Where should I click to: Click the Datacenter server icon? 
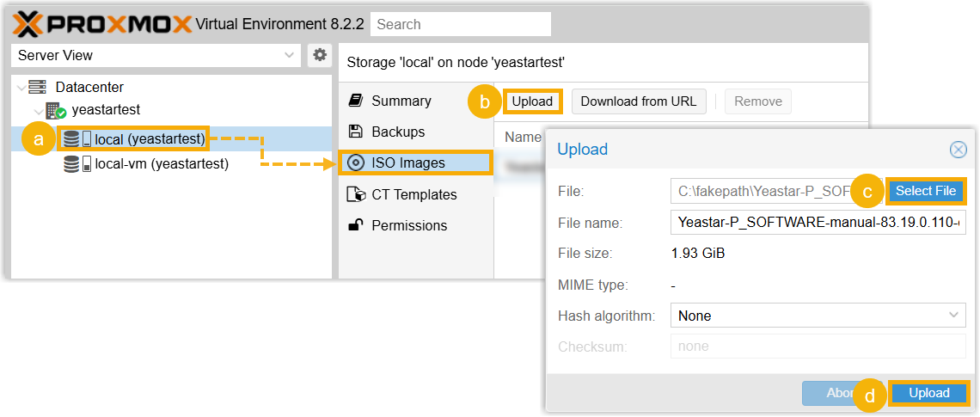pyautogui.click(x=37, y=87)
